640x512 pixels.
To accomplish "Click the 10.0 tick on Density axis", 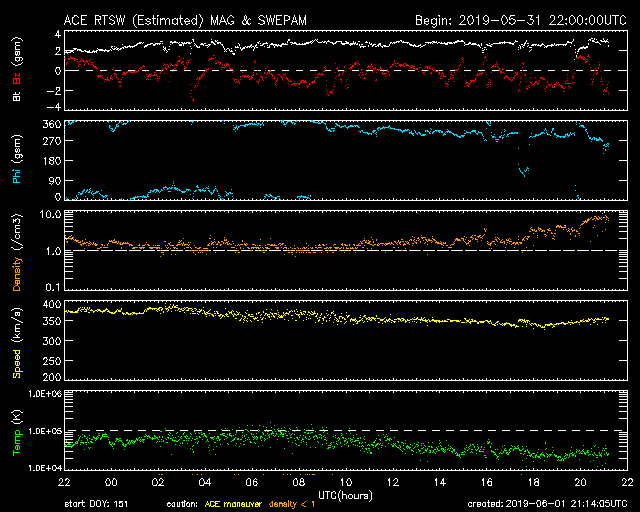I will [x=50, y=214].
